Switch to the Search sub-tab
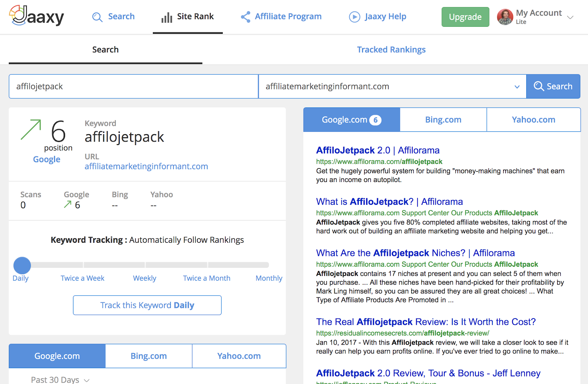The width and height of the screenshot is (588, 384). point(105,50)
